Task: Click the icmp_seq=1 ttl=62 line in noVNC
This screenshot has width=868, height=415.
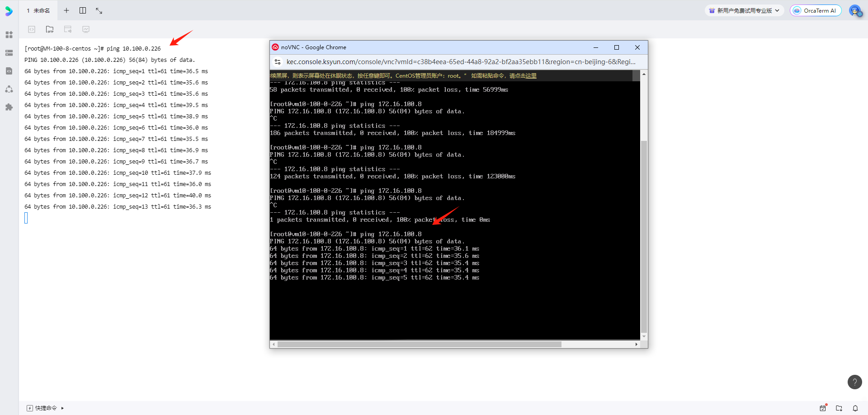Action: click(x=374, y=249)
